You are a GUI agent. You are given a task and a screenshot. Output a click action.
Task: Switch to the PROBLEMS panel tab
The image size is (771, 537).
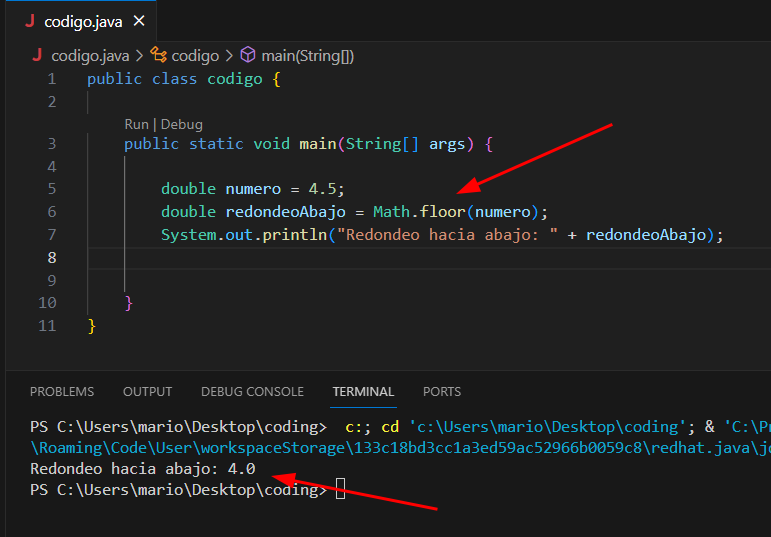tap(62, 391)
